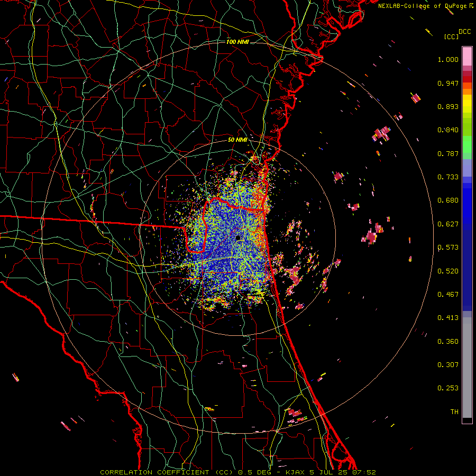Select the 0.787 scale value
This screenshot has width=476, height=476.
448,153
